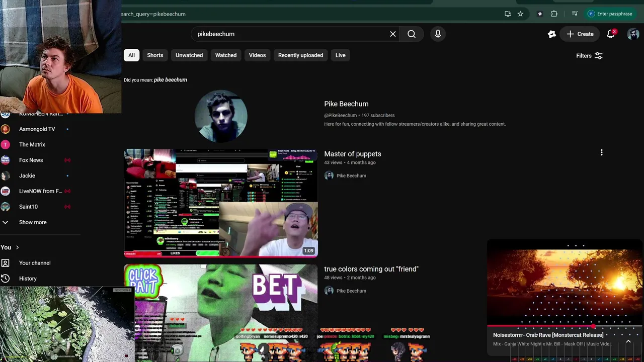Open the Pike Beechum channel avatar
The width and height of the screenshot is (644, 362).
point(221,116)
